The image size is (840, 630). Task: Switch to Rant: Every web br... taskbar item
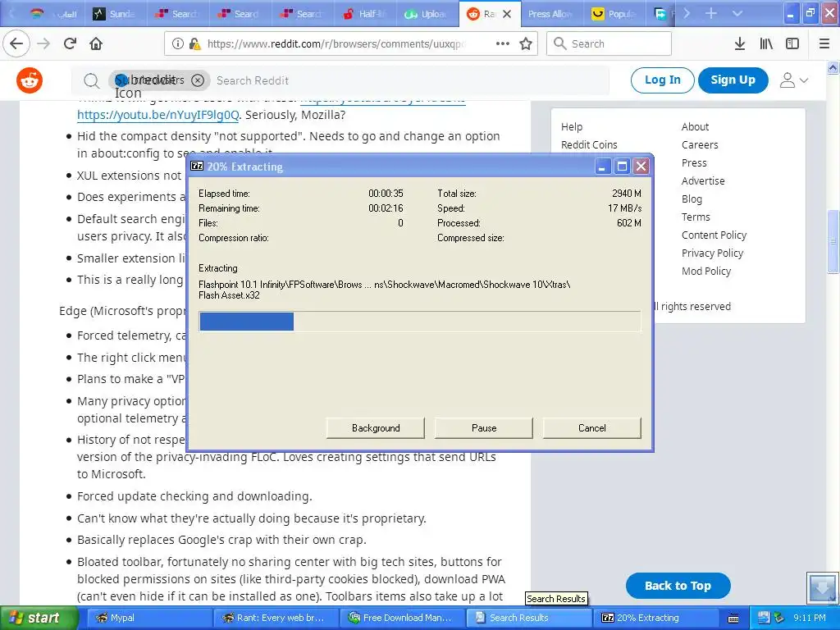point(276,618)
